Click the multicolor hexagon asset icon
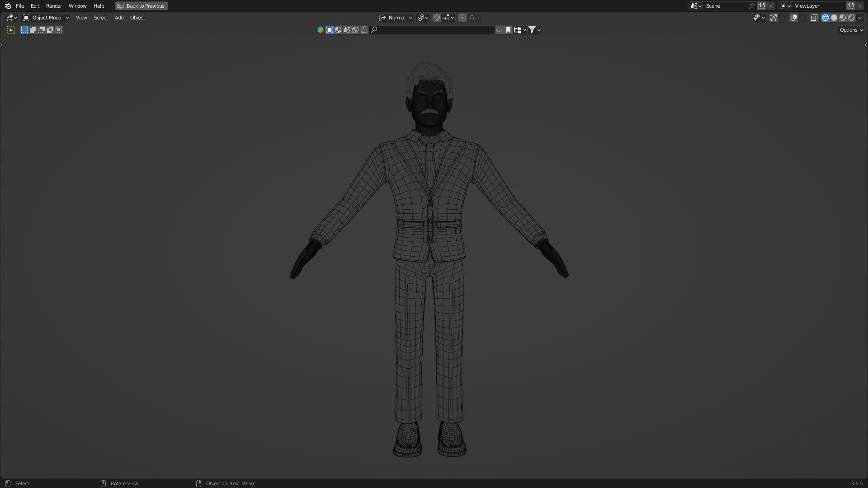 (x=321, y=30)
